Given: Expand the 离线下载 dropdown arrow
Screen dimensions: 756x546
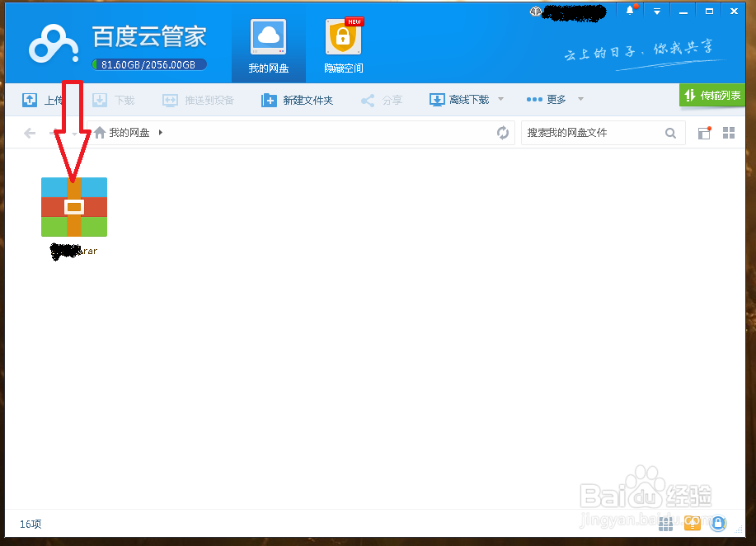Looking at the screenshot, I should coord(500,99).
